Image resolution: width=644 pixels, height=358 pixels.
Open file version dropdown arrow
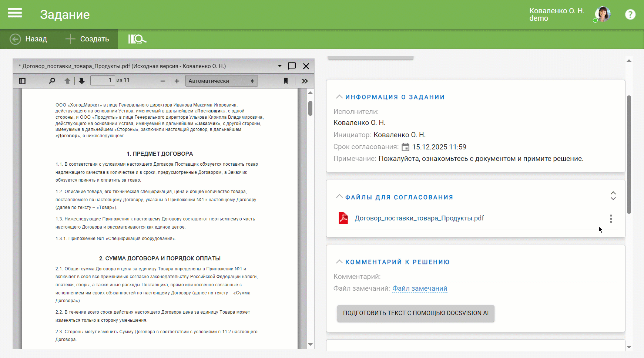point(280,66)
